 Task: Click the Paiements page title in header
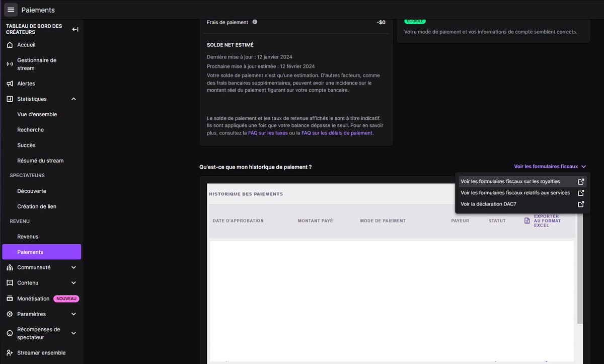[x=38, y=10]
